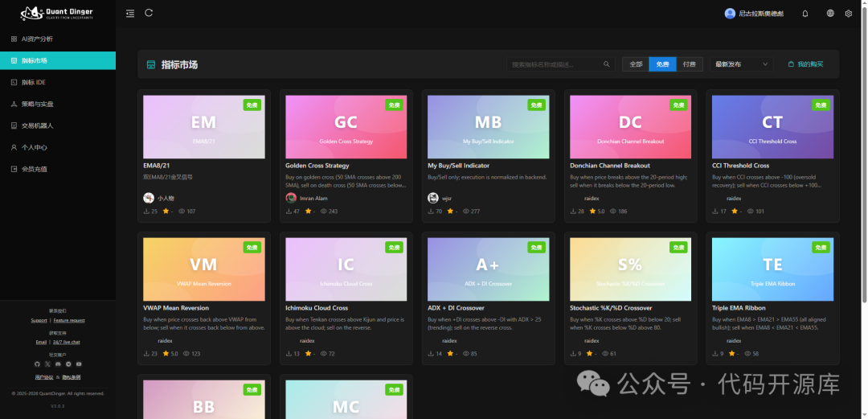The width and height of the screenshot is (868, 419).
Task: Click download icon on Golden Cross Strategy card
Action: tap(289, 212)
